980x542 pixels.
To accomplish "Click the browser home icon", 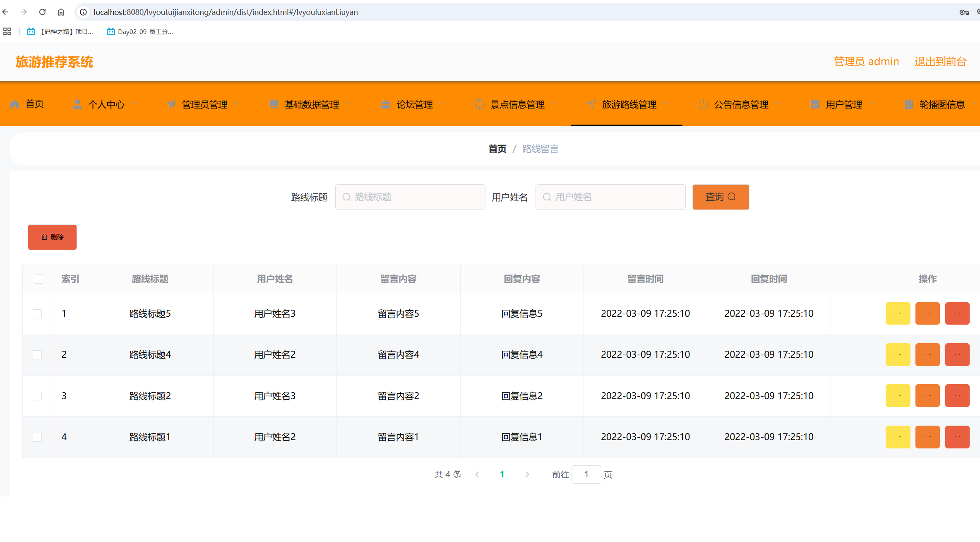I will (61, 12).
